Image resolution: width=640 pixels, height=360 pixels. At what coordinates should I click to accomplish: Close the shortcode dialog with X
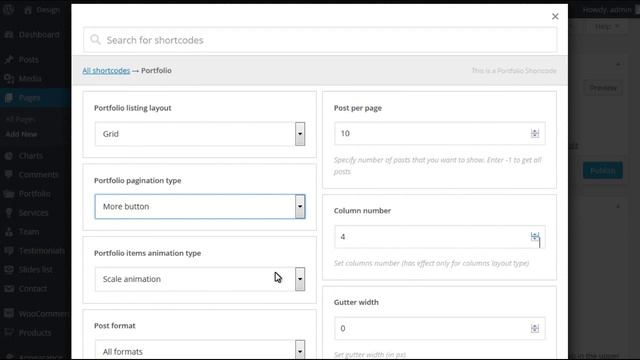click(x=555, y=16)
